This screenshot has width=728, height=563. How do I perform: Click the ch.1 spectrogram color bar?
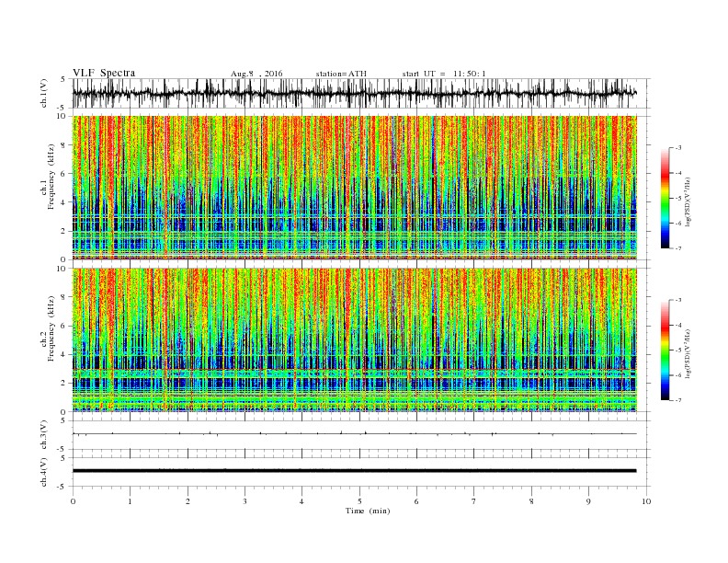(x=665, y=198)
